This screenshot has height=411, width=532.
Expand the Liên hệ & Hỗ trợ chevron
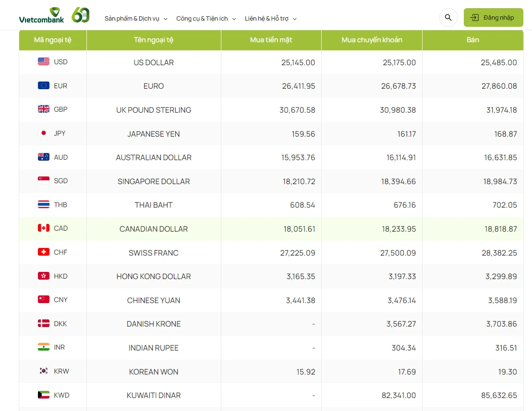pos(295,19)
